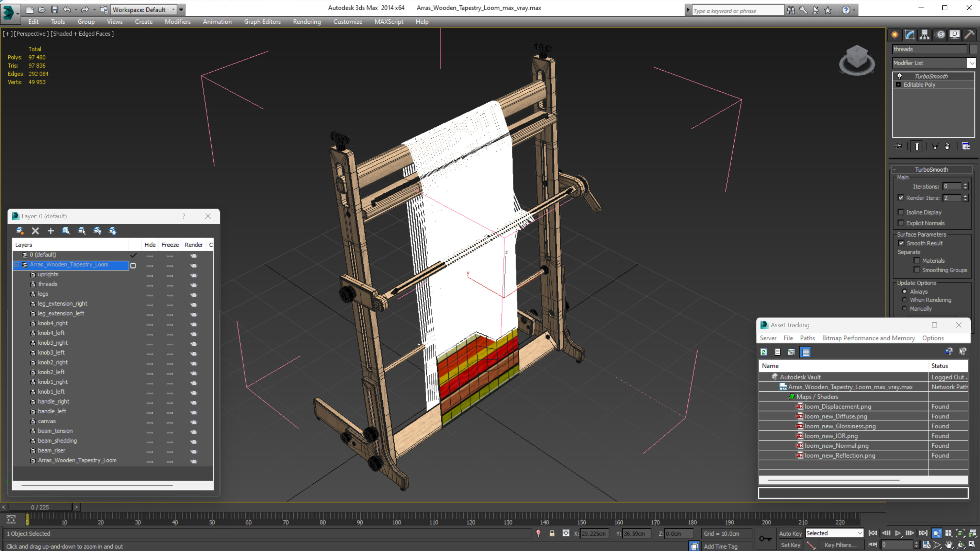Viewport: 980px width, 551px height.
Task: Enable the Isoline Display checkbox
Action: [x=901, y=212]
